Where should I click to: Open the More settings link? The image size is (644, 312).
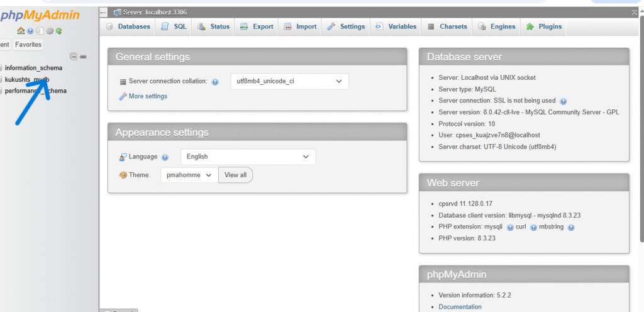click(x=148, y=96)
